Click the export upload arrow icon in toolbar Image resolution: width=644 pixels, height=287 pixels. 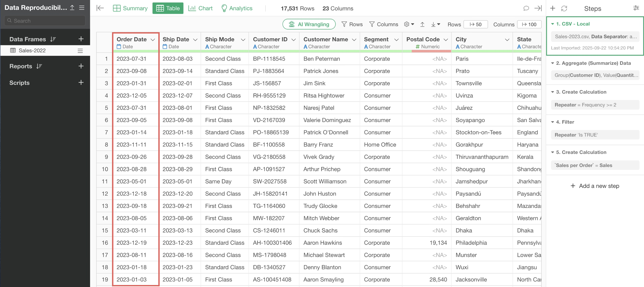[x=422, y=24]
